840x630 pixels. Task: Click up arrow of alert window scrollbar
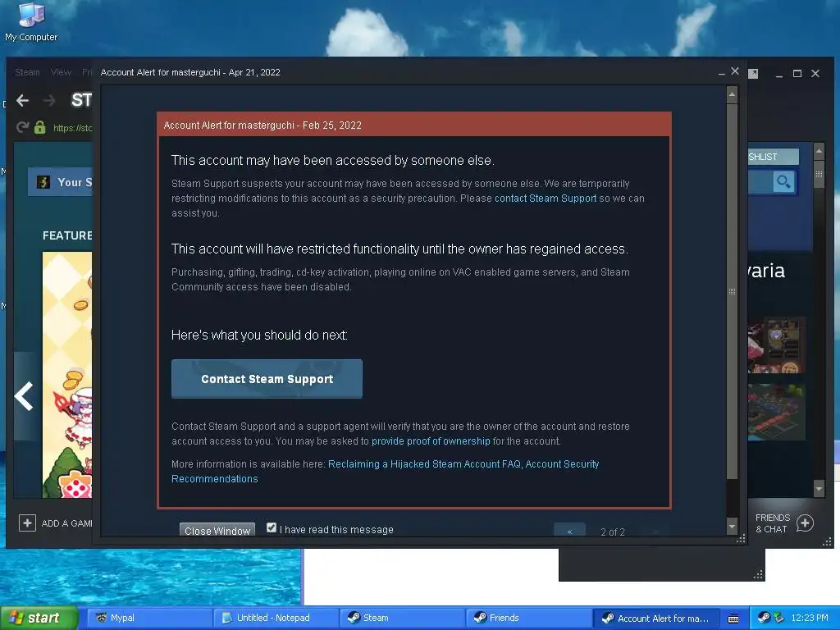coord(732,95)
